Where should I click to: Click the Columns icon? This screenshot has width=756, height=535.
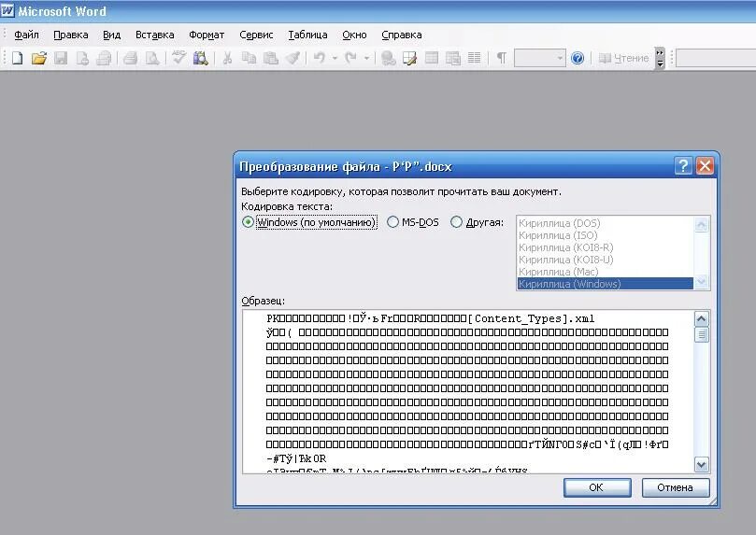click(475, 58)
